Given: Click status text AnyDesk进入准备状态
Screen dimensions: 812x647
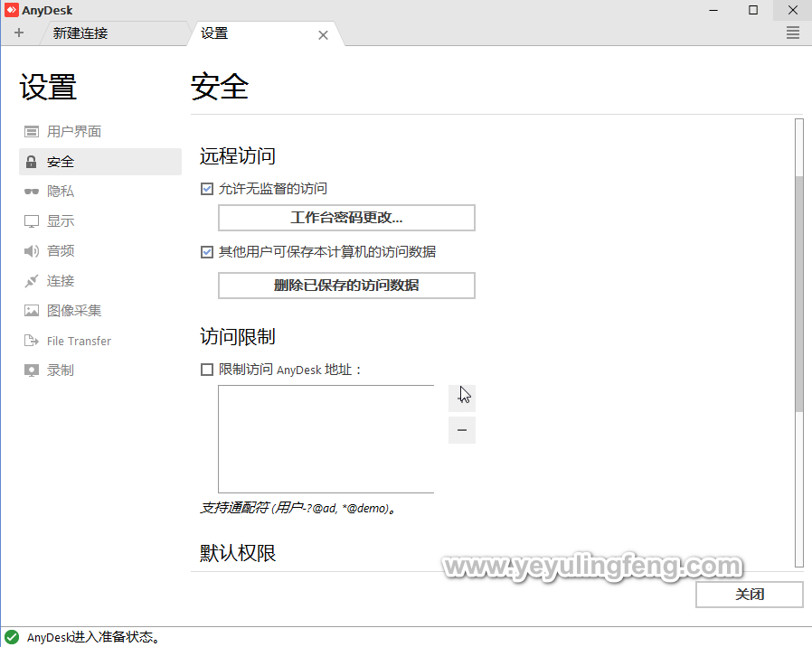Looking at the screenshot, I should click(x=93, y=637).
